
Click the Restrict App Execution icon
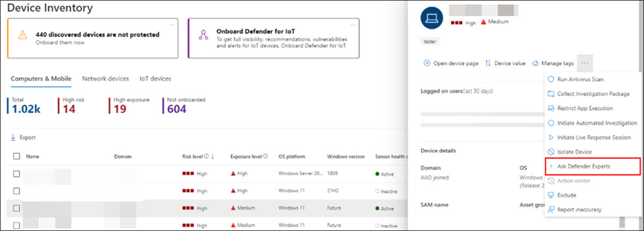pyautogui.click(x=551, y=109)
